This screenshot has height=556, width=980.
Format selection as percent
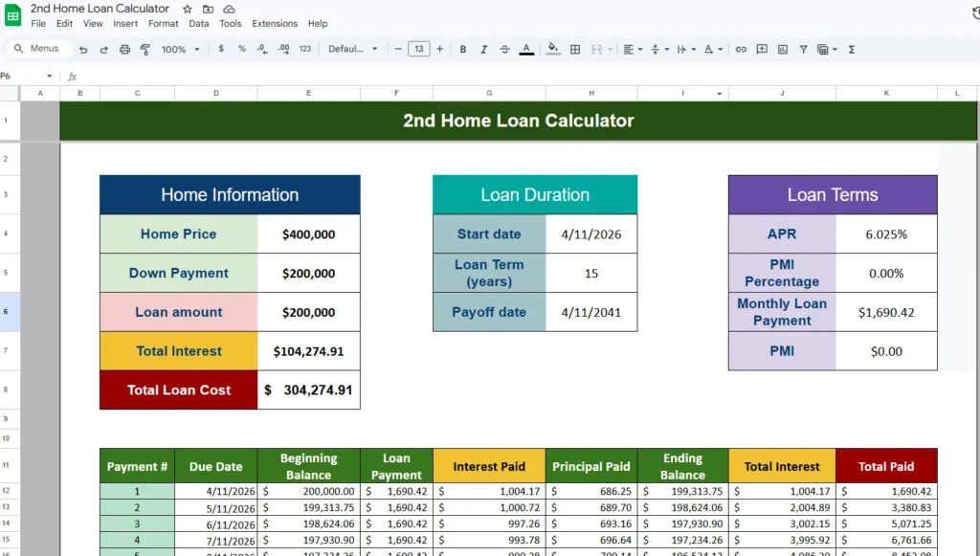[241, 49]
